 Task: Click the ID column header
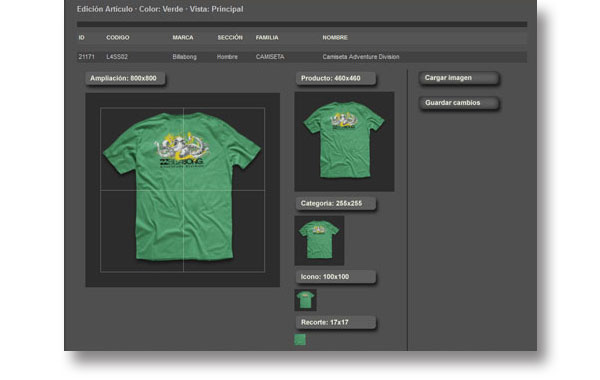[82, 38]
